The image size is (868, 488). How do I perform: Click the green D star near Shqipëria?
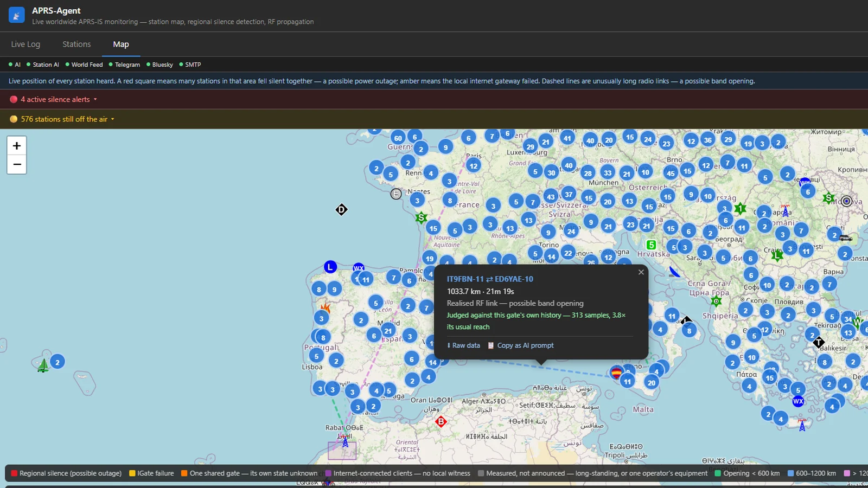click(x=716, y=301)
